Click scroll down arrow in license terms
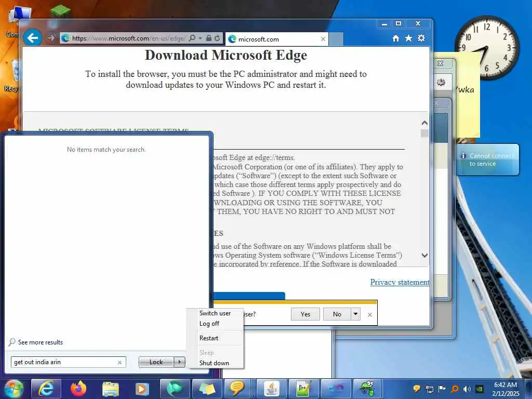The height and width of the screenshot is (399, 532). point(424,256)
